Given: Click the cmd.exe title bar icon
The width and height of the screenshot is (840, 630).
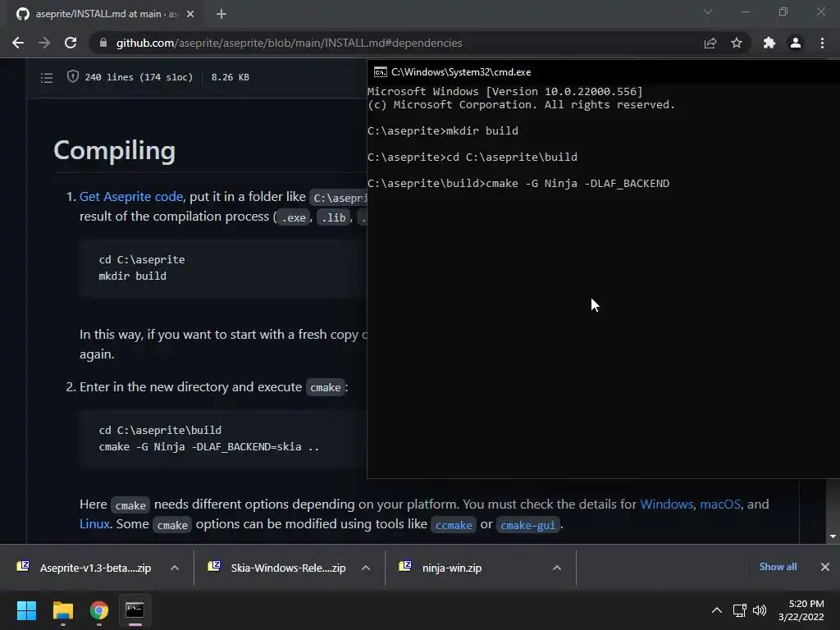Looking at the screenshot, I should (381, 72).
